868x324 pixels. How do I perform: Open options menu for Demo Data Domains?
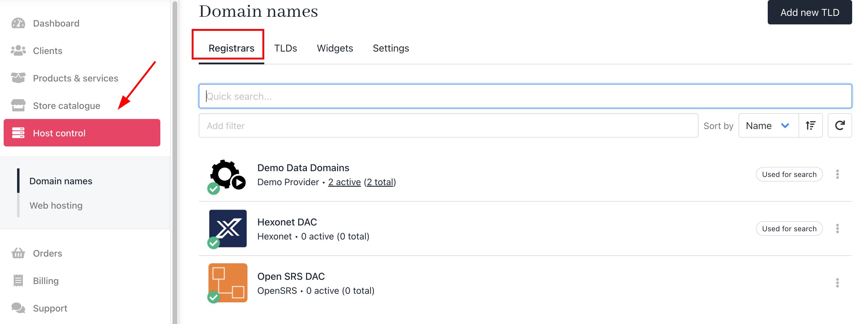[x=837, y=174]
